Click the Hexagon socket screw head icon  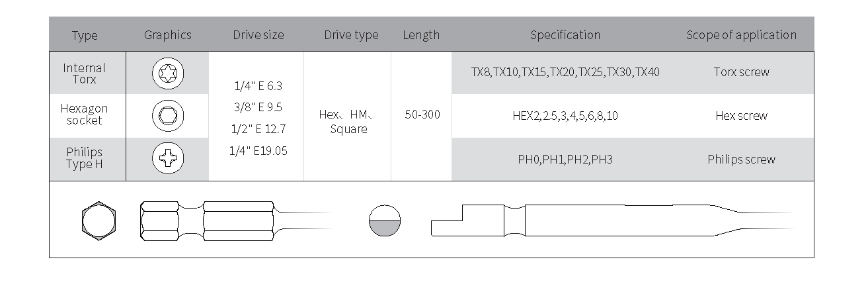pos(167,116)
